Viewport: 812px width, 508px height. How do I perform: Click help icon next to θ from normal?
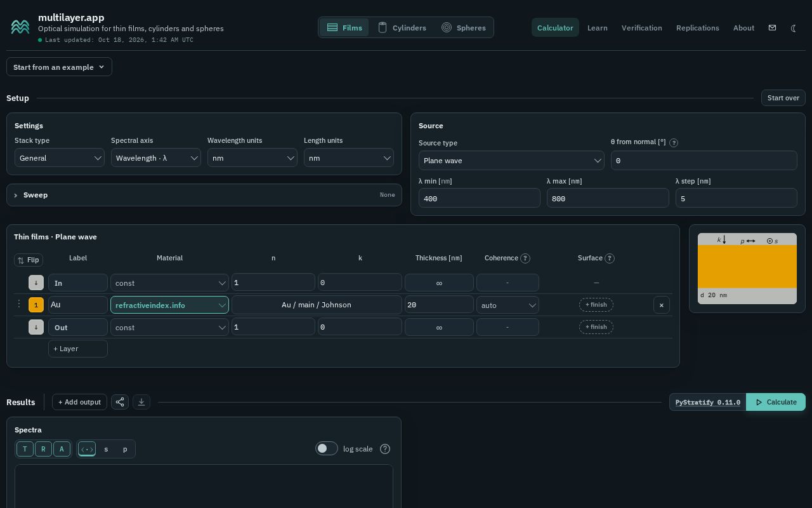pyautogui.click(x=674, y=143)
